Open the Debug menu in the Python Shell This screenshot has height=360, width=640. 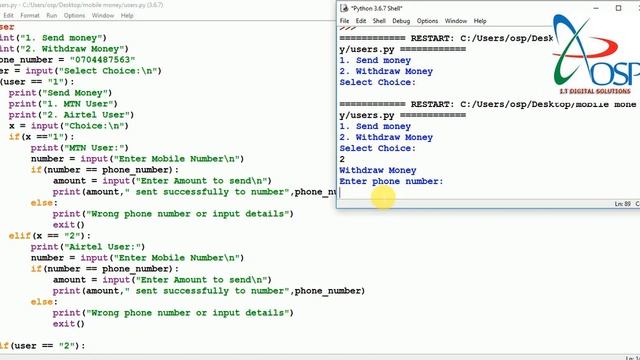pyautogui.click(x=401, y=21)
